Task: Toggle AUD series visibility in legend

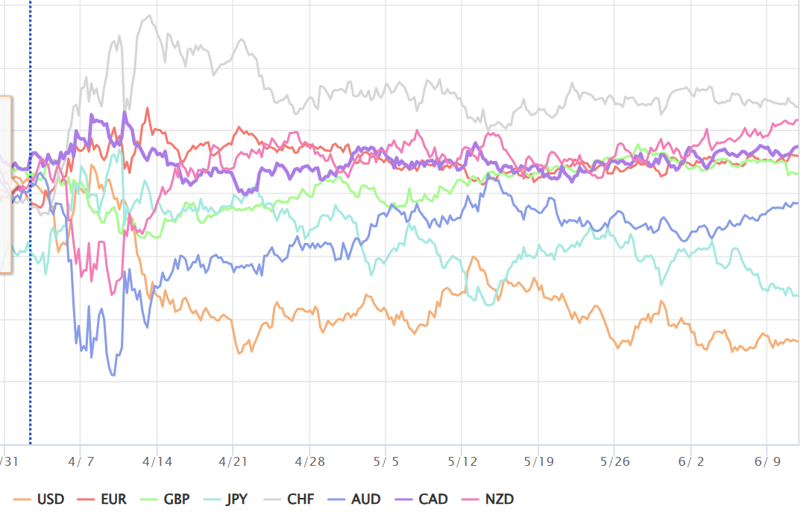Action: pos(354,499)
